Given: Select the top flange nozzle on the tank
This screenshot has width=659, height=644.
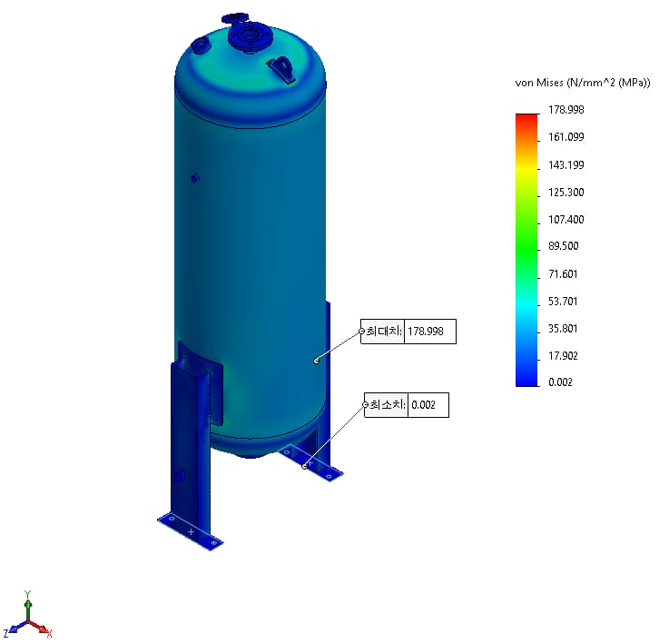Looking at the screenshot, I should [248, 36].
